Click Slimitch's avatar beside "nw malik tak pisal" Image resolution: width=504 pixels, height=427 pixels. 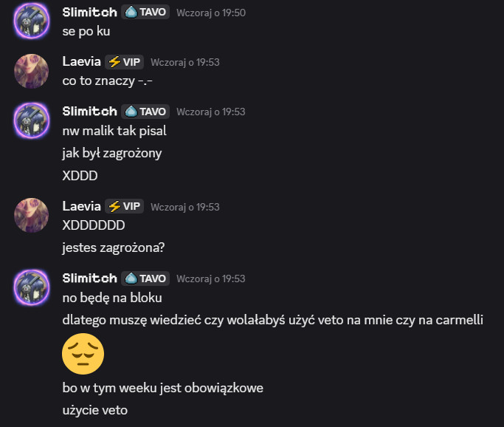[32, 120]
